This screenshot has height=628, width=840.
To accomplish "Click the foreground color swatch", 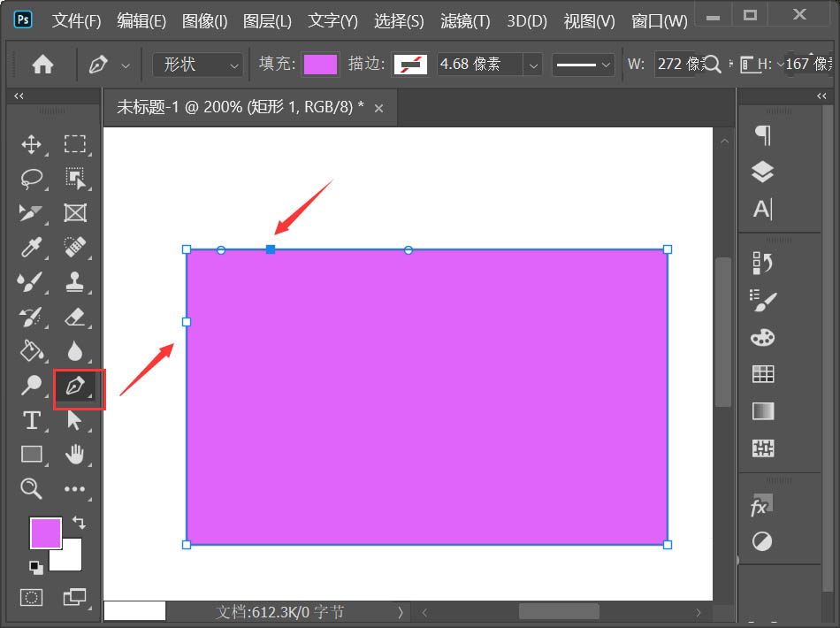I will coord(45,532).
